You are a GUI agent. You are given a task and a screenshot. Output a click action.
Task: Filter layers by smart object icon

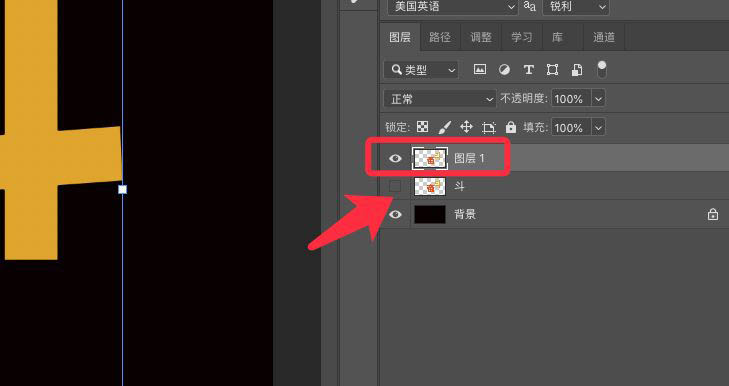[x=577, y=70]
